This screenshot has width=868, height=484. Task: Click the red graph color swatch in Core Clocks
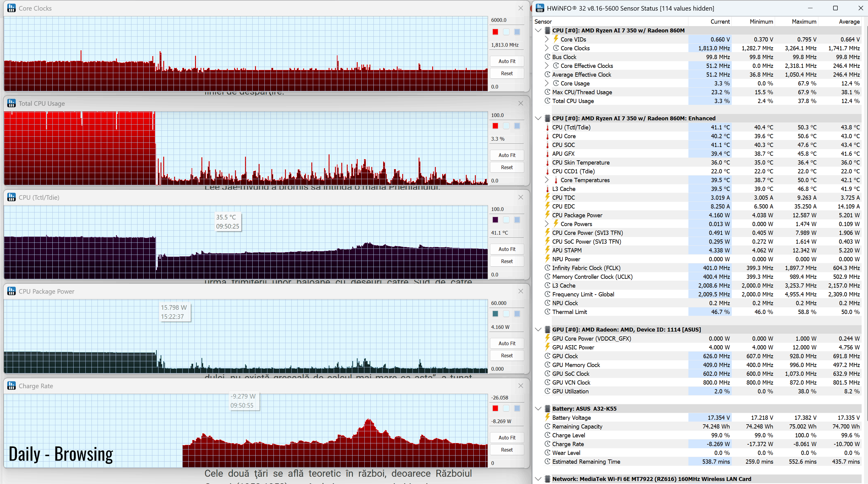[495, 32]
